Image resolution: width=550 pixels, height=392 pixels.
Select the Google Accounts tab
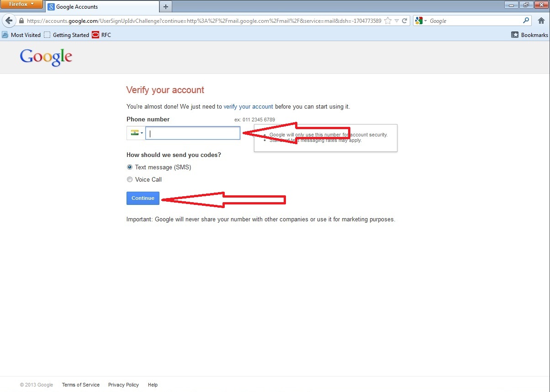pos(102,7)
